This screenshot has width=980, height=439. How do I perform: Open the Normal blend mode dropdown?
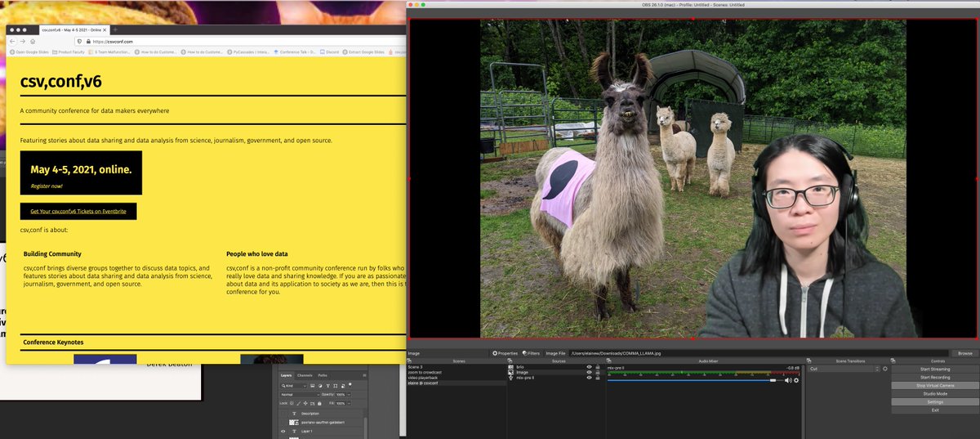(300, 395)
